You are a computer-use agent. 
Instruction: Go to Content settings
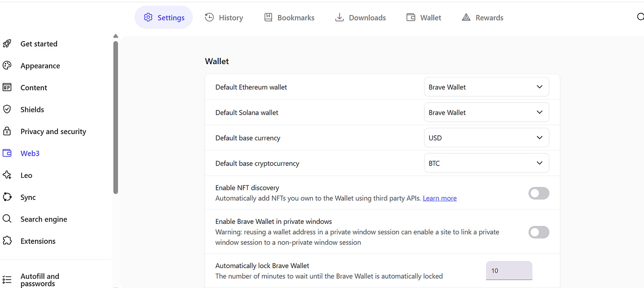click(x=34, y=88)
